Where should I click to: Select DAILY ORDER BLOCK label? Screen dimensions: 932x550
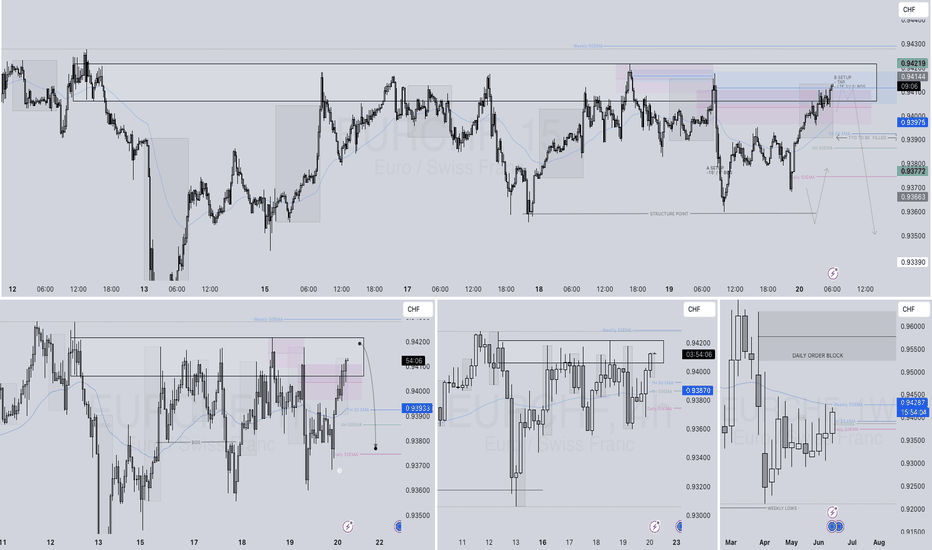817,356
